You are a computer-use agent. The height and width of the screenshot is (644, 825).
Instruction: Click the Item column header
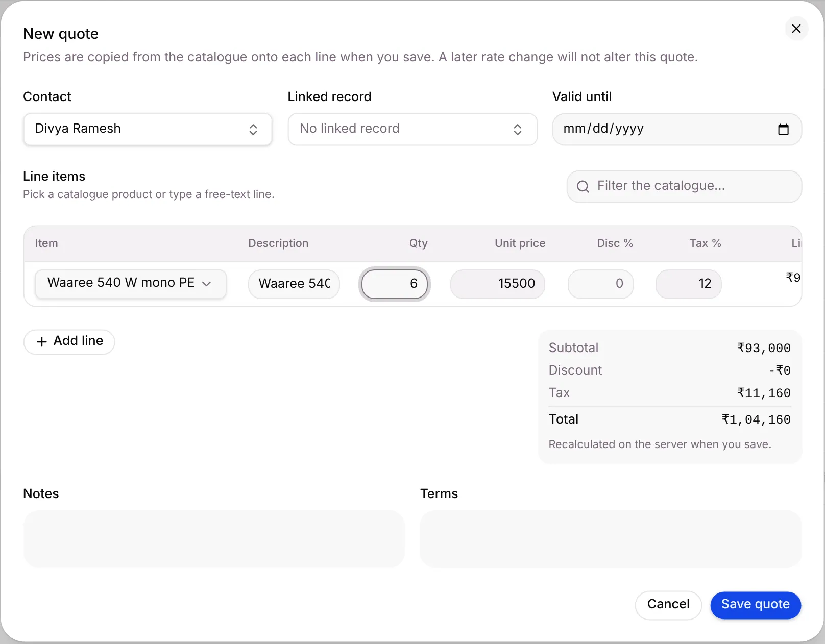(46, 243)
